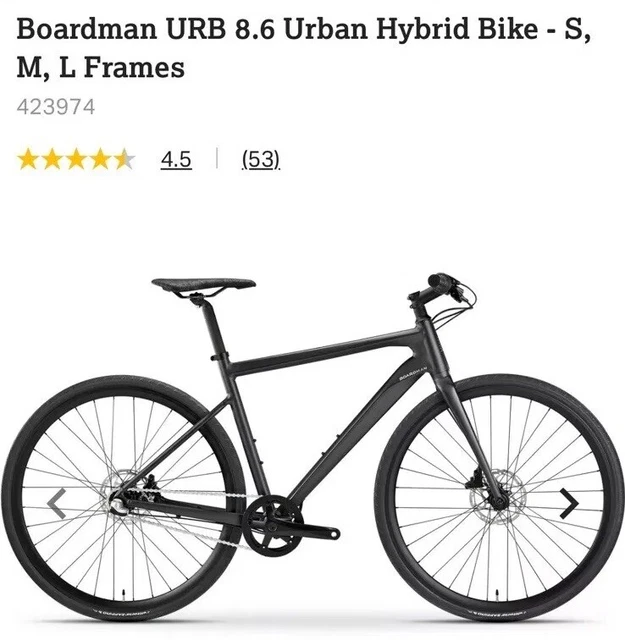Show the next product image with the right arrow
This screenshot has width=625, height=640.
point(569,503)
